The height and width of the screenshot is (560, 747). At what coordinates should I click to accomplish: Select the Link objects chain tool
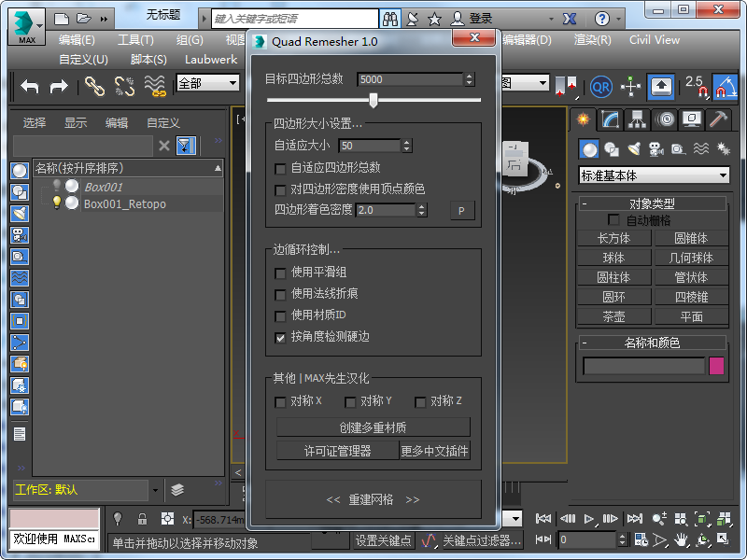(94, 87)
